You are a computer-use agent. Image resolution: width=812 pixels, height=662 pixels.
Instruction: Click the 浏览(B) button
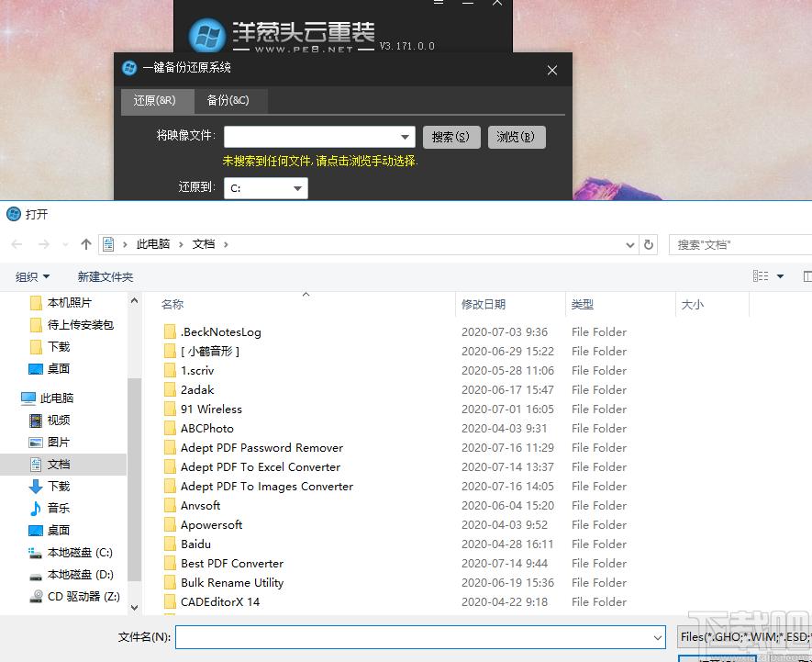coord(516,137)
